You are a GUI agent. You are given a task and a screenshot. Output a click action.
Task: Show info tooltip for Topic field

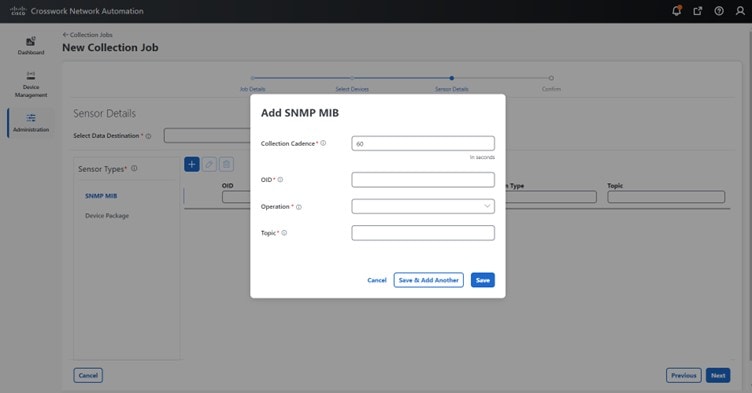[x=284, y=233]
